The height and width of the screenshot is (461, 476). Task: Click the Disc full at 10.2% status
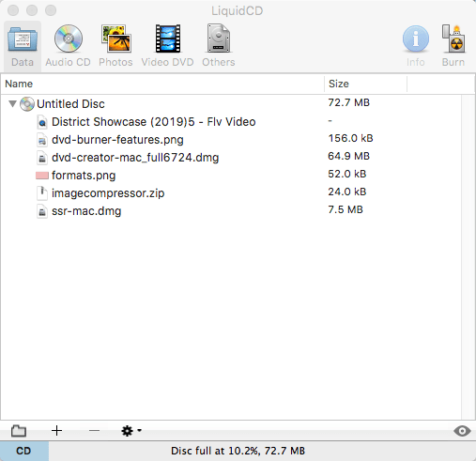pos(238,451)
